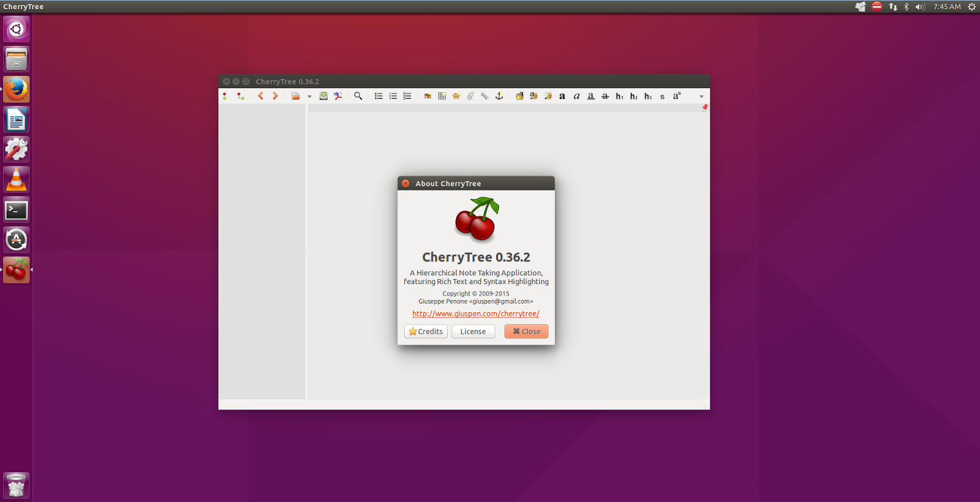This screenshot has width=980, height=502.
Task: Set to-do list formatting
Action: click(x=407, y=96)
